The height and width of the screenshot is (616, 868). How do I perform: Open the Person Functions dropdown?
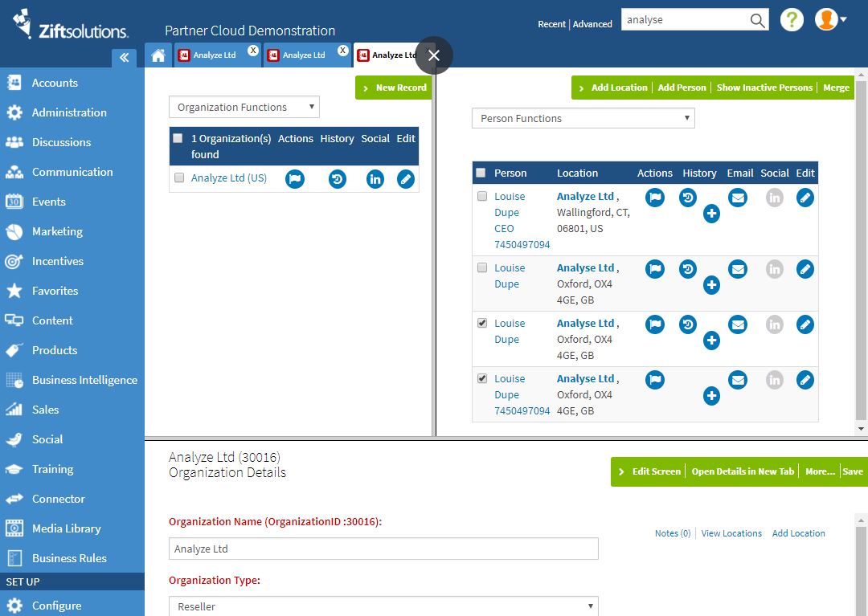click(583, 118)
